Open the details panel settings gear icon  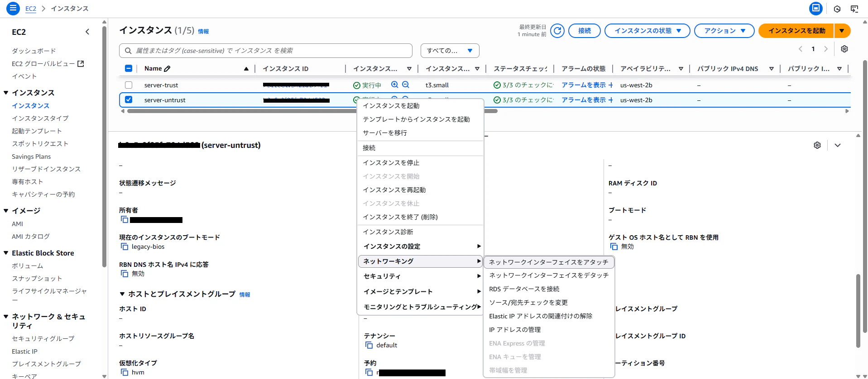(817, 145)
